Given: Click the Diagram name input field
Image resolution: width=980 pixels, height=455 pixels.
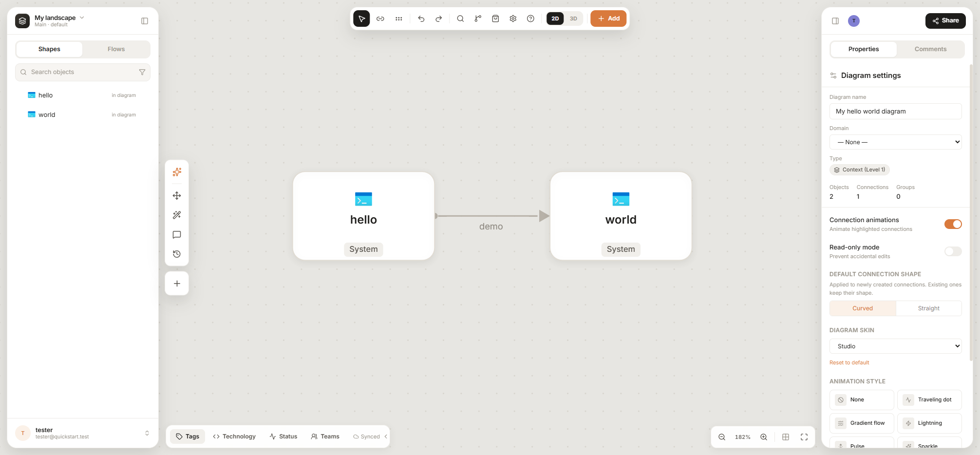Looking at the screenshot, I should [x=895, y=111].
